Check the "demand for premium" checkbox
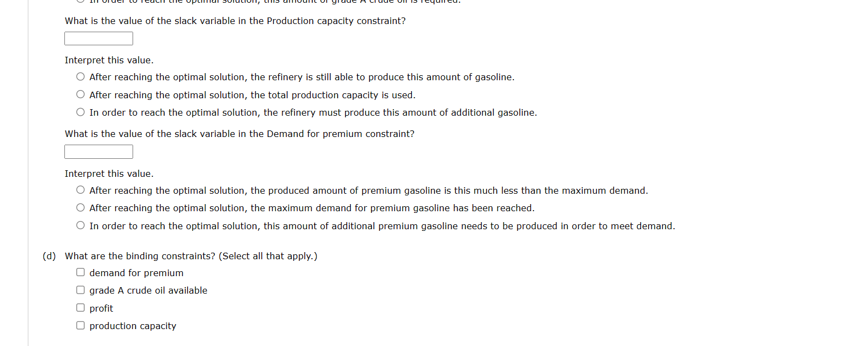868x346 pixels. point(80,271)
